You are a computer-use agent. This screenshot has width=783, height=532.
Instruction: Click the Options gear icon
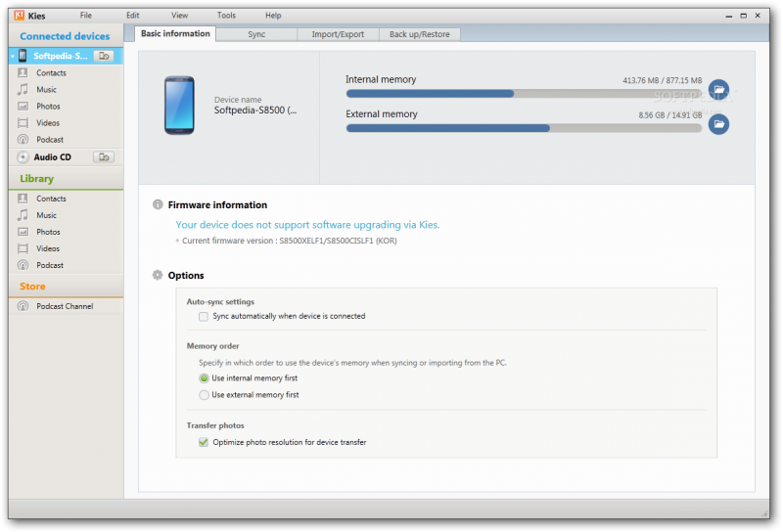[158, 275]
